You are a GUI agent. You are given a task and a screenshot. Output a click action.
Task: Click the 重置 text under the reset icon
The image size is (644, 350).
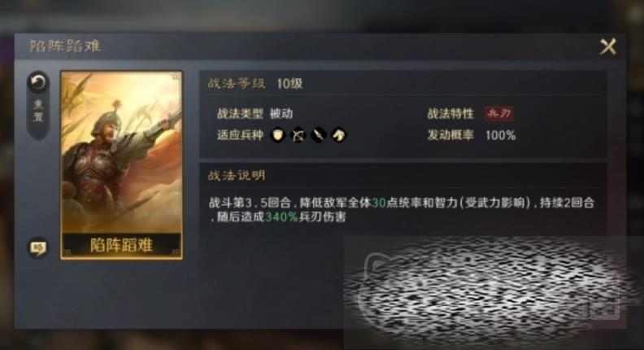[x=38, y=111]
